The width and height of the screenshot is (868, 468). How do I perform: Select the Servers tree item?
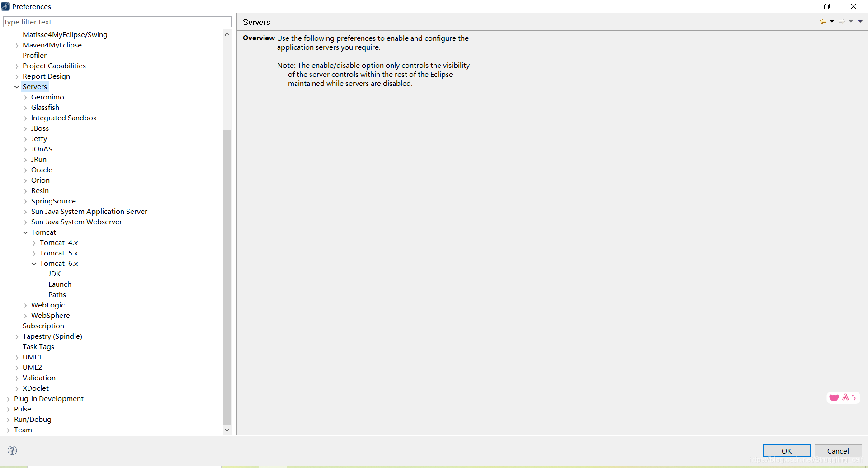35,87
